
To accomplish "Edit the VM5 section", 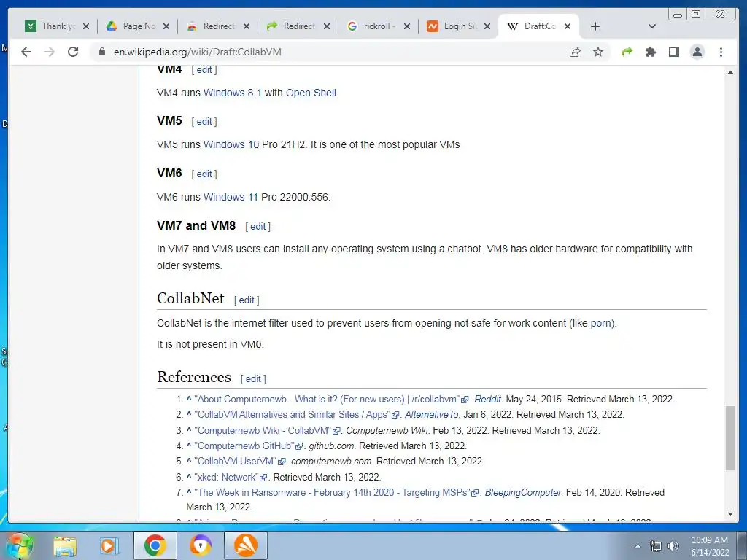I will [204, 122].
